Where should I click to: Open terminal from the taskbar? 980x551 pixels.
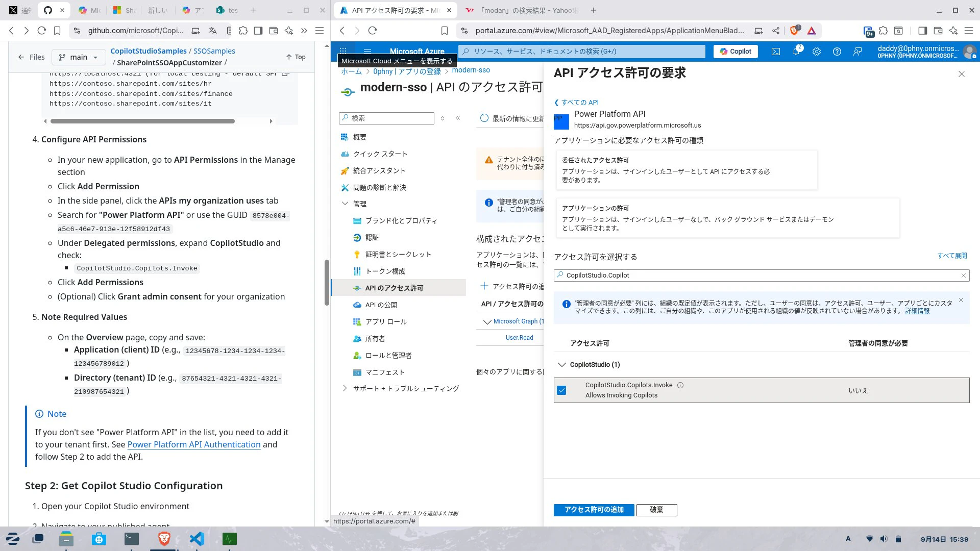[132, 539]
